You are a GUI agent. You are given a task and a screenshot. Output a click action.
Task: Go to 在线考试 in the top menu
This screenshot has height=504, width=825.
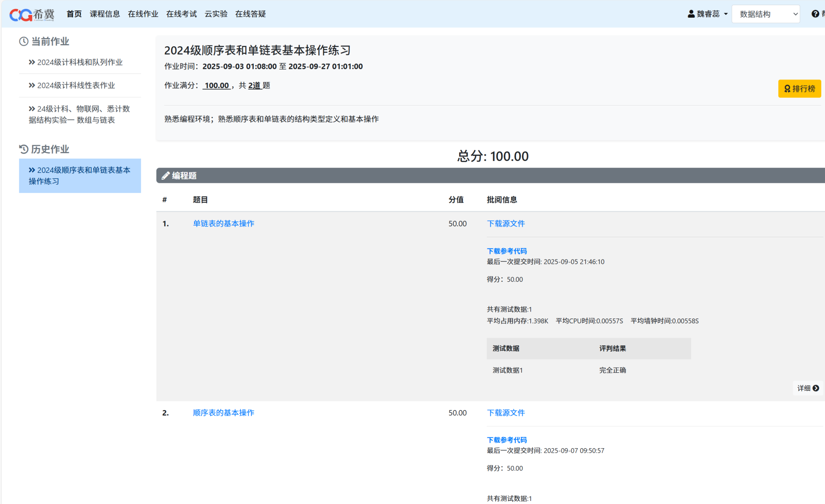tap(181, 14)
